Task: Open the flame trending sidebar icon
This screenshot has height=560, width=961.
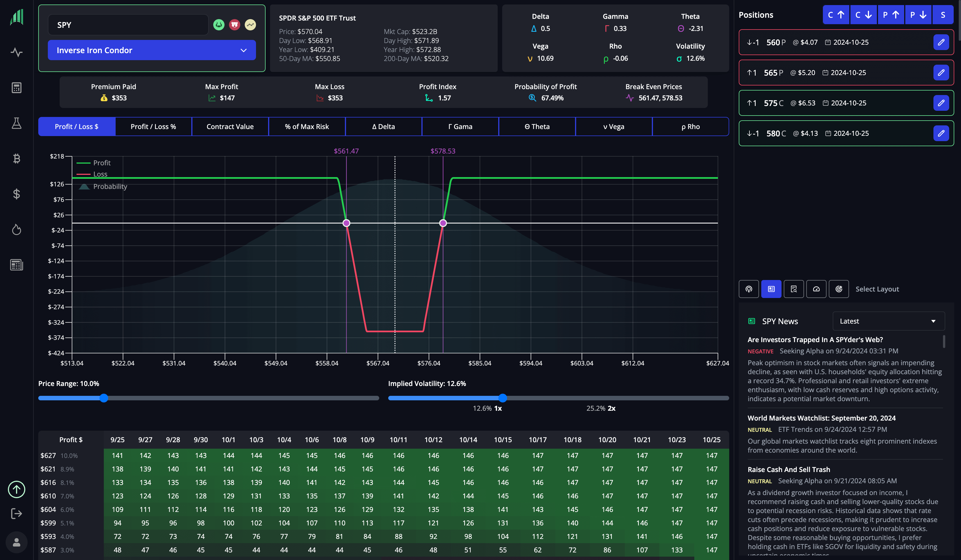Action: tap(16, 229)
